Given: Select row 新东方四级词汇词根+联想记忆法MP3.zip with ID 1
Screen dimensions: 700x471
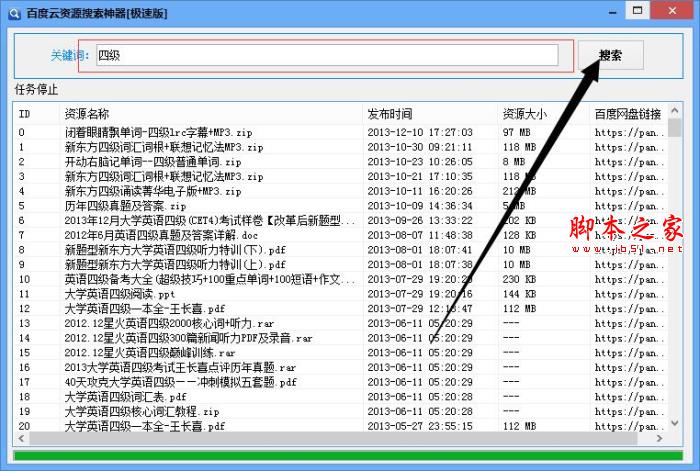Looking at the screenshot, I should coord(341,147).
